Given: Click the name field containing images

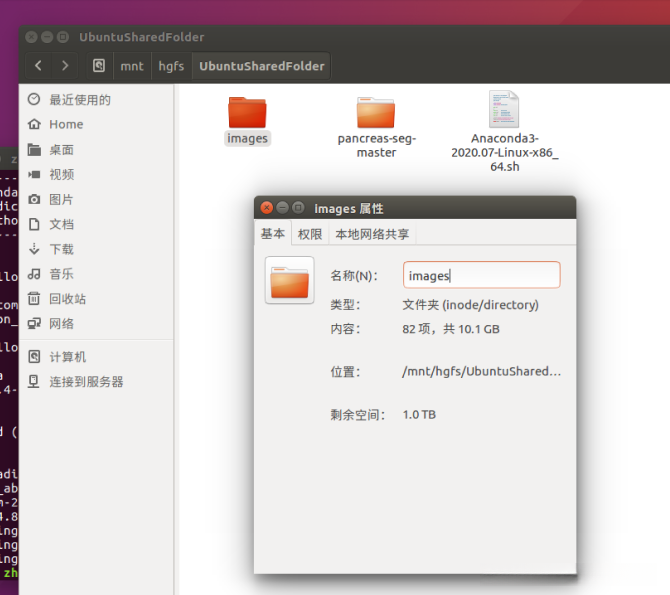Looking at the screenshot, I should click(x=482, y=275).
